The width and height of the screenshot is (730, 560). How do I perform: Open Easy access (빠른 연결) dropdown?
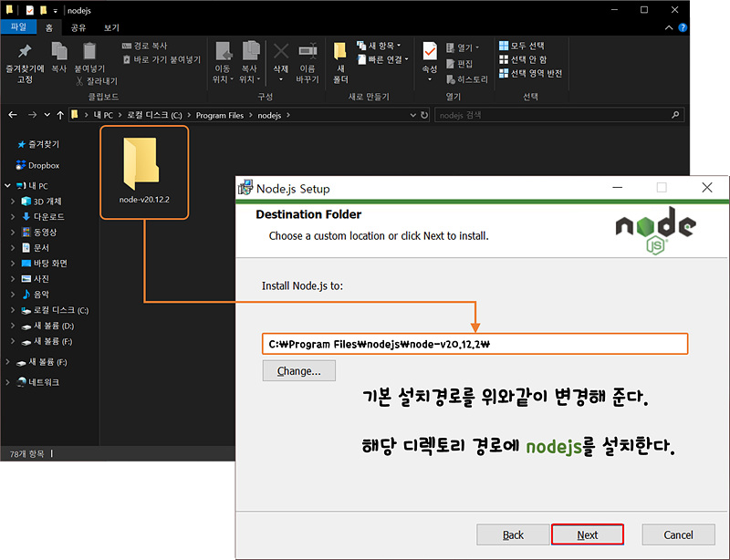382,59
